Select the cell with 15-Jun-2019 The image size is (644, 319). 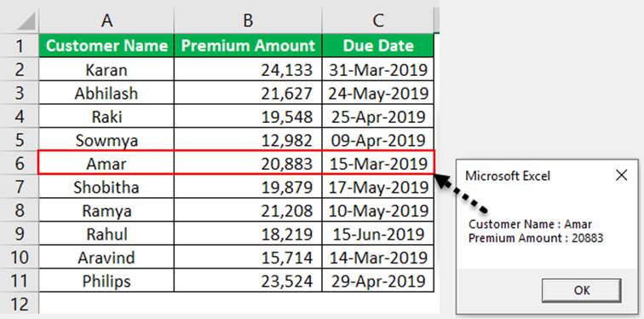pos(378,235)
